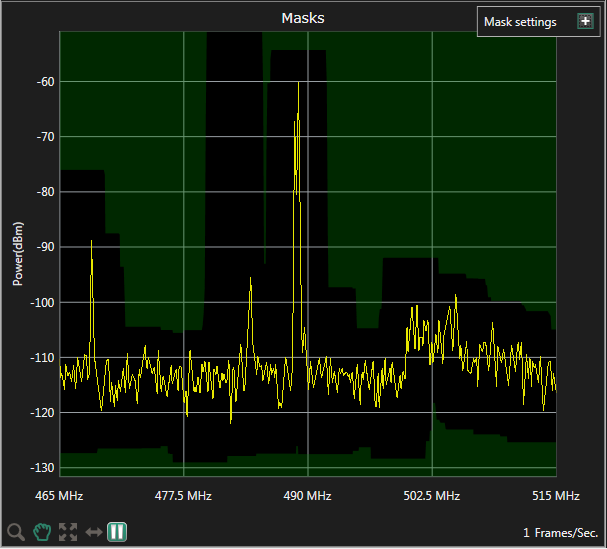
Task: Click the -130 power axis value
Action: pos(41,467)
